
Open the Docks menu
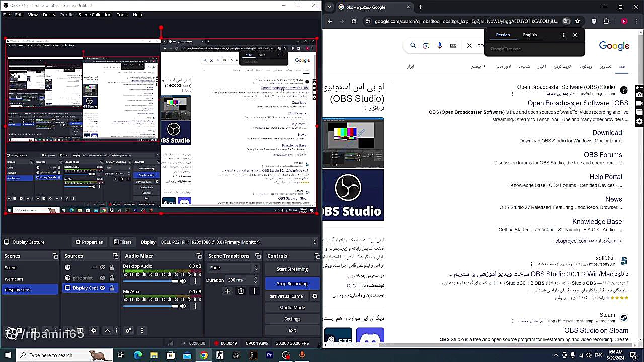49,15
